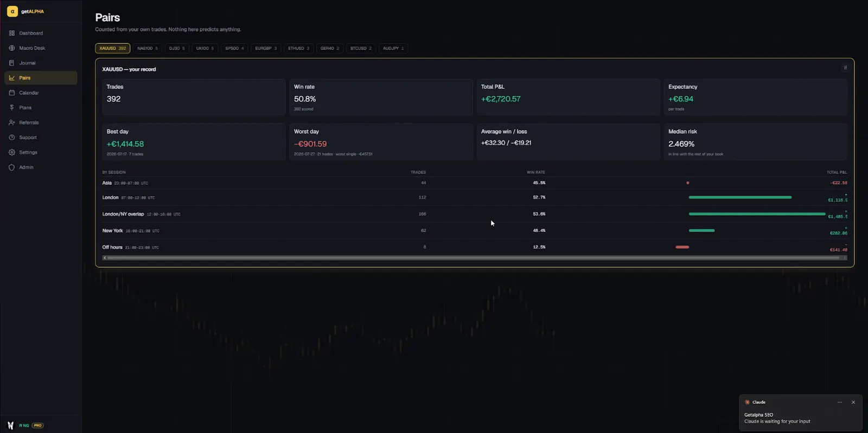Click the TRADES column header

[418, 172]
